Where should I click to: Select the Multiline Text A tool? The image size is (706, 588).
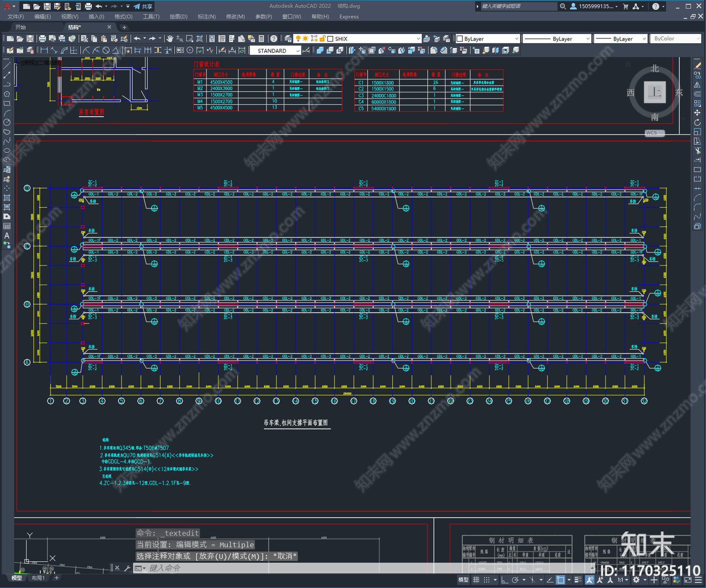(x=7, y=236)
